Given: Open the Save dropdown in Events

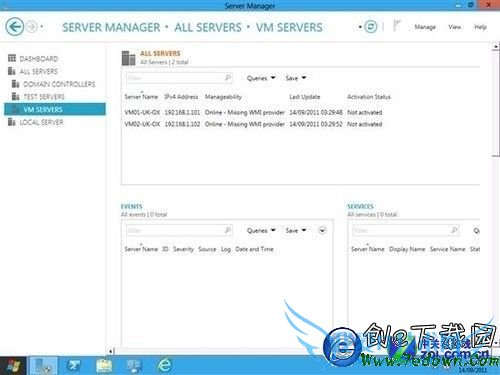Looking at the screenshot, I should click(296, 230).
